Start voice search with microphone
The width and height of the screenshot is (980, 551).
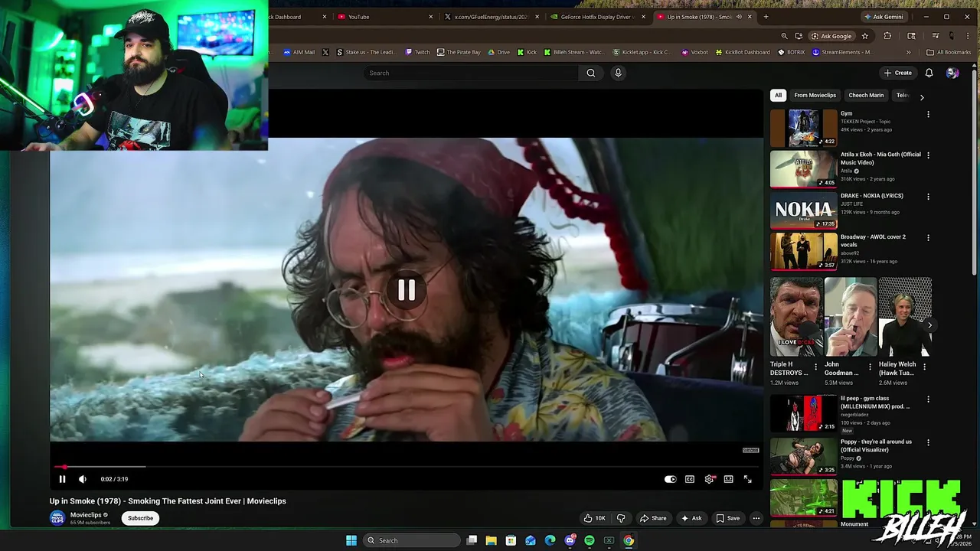[618, 73]
